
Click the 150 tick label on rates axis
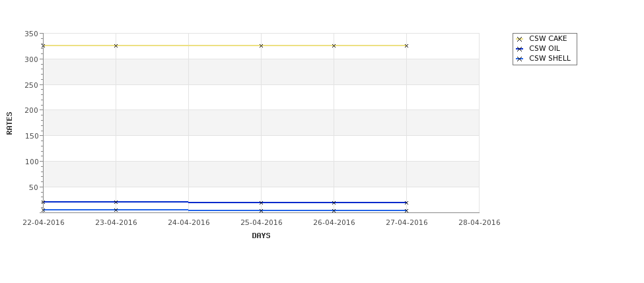click(x=32, y=136)
